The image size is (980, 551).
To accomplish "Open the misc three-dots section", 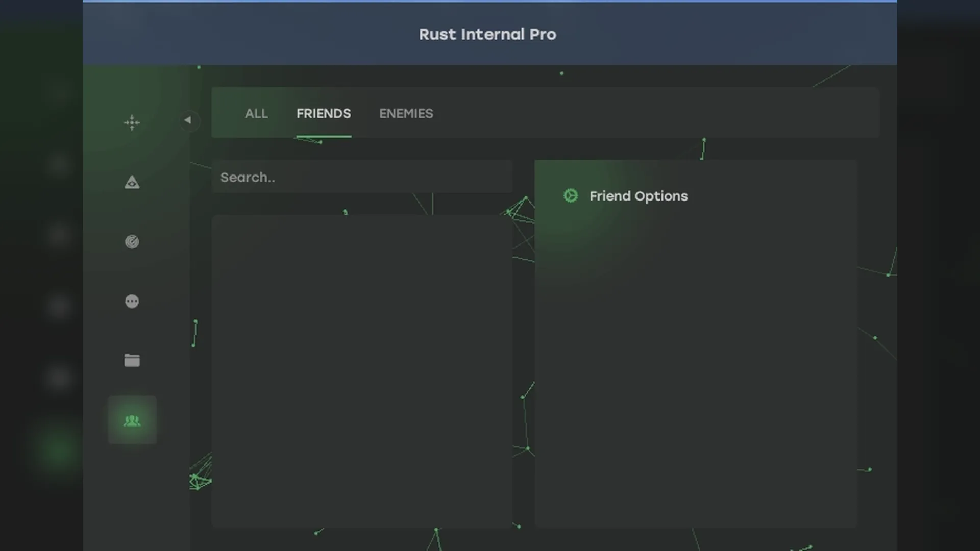I will tap(132, 301).
